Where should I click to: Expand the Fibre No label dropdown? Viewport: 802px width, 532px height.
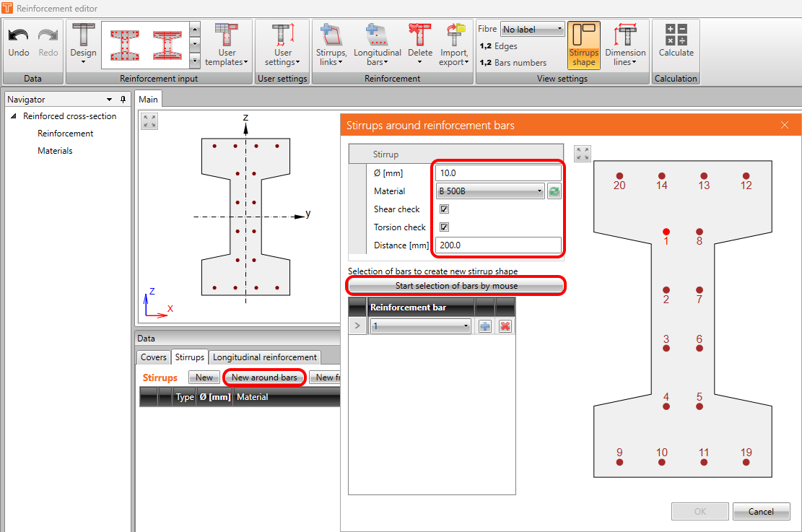tap(532, 30)
